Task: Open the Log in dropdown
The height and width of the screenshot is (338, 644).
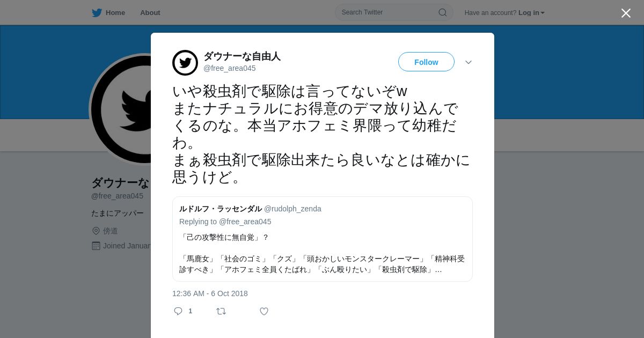Action: click(x=531, y=12)
